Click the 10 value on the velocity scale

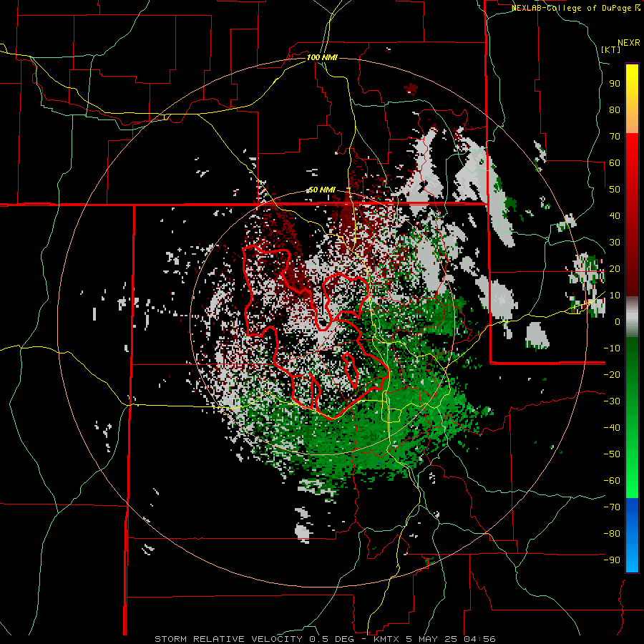(x=615, y=296)
